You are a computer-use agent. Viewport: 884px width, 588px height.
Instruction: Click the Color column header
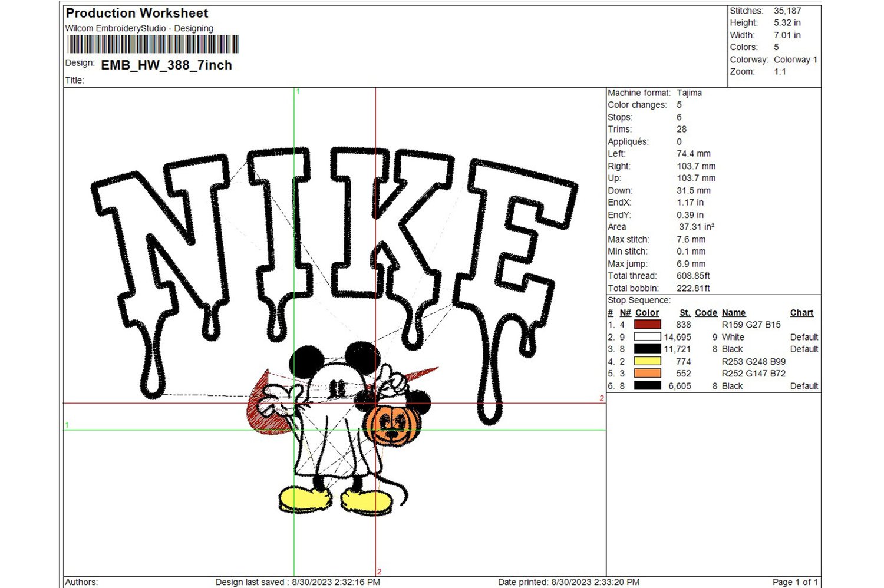point(647,313)
